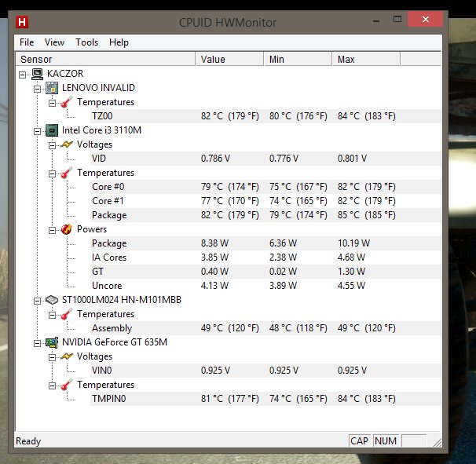Select the TZ00 temperature row
The image size is (476, 464).
[265, 116]
